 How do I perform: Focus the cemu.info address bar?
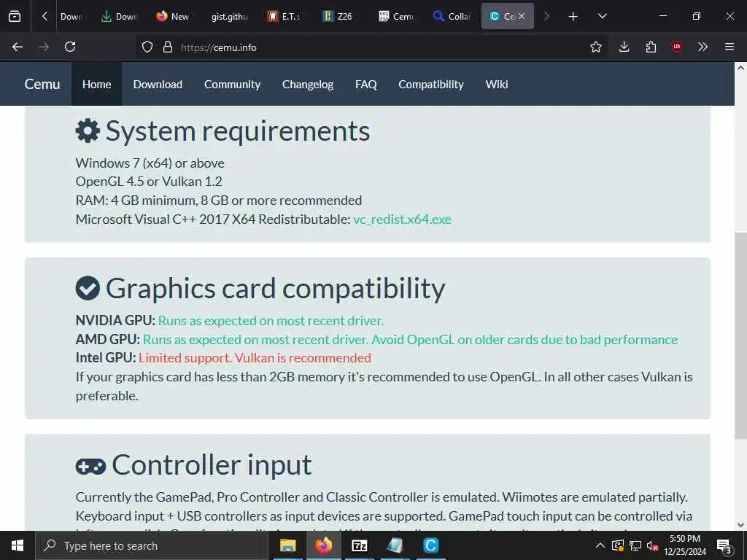point(371,47)
